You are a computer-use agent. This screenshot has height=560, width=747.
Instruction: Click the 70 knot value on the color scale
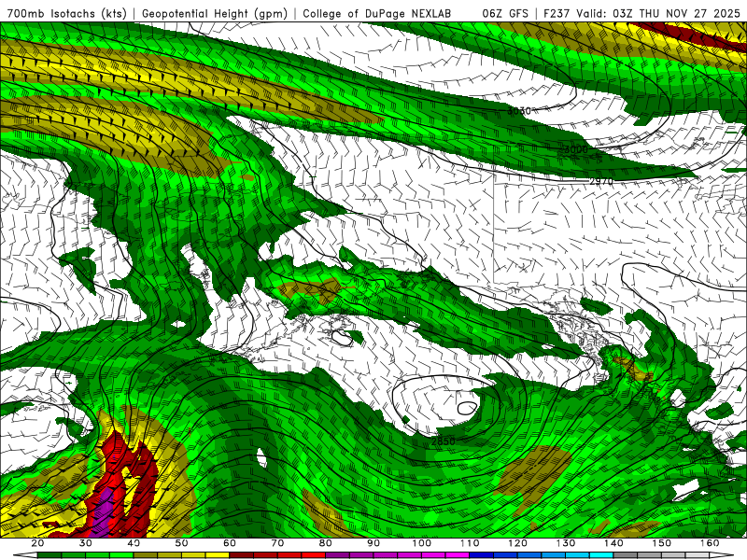pos(277,543)
